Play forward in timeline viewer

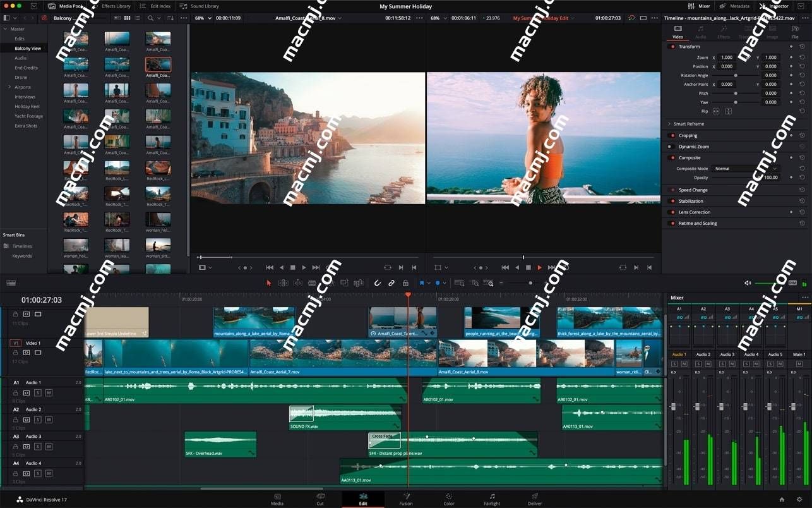click(x=539, y=268)
